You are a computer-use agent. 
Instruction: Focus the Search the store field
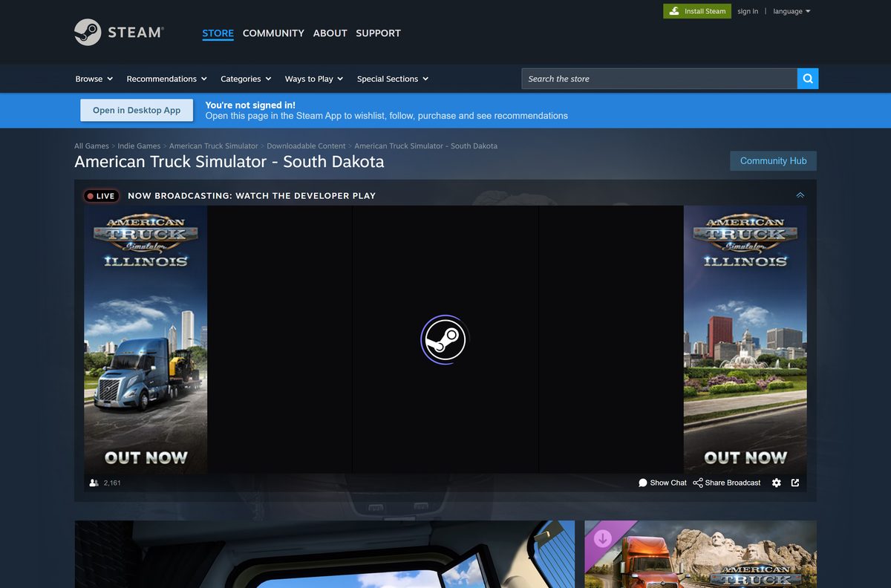[659, 79]
